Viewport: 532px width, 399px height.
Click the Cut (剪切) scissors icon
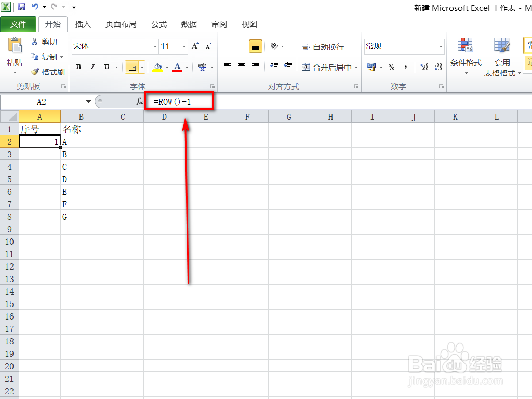pyautogui.click(x=34, y=42)
